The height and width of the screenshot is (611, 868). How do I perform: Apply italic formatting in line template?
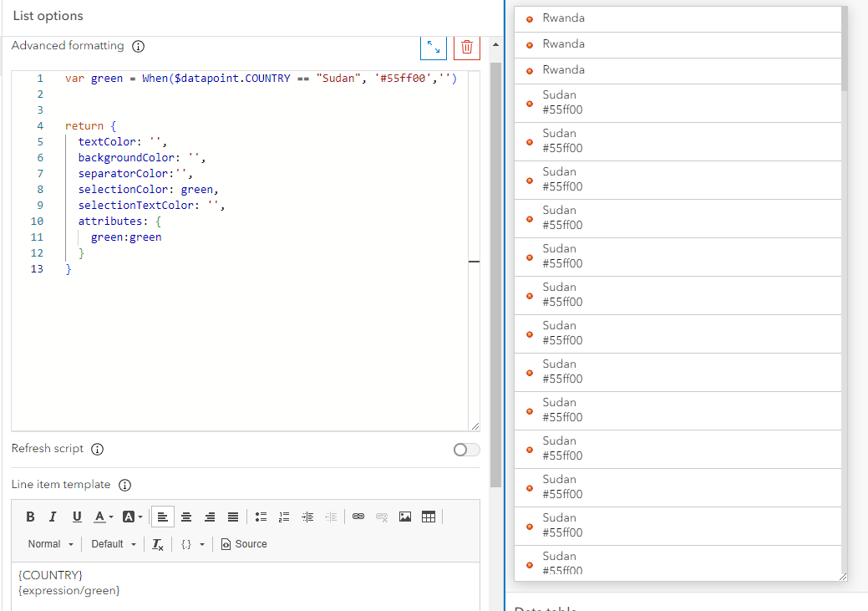click(53, 517)
